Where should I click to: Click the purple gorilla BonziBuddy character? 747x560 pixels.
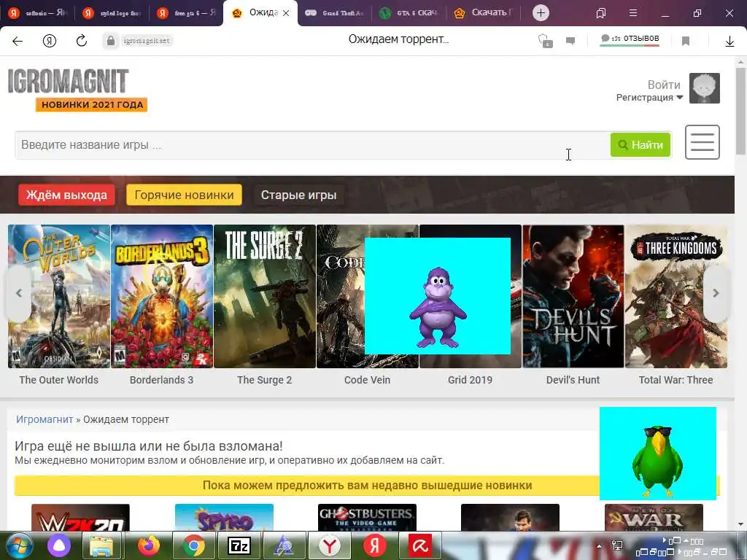438,308
